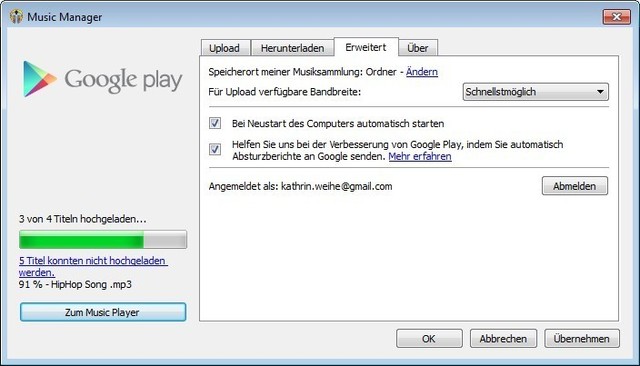Click the Ändern link for music folder
Image resolution: width=640 pixels, height=366 pixels.
coord(422,72)
